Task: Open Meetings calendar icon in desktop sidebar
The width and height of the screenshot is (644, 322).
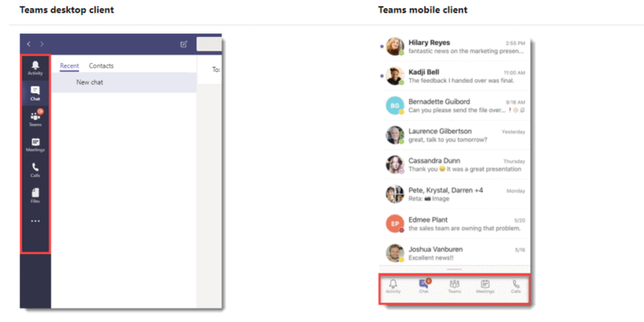Action: 35,144
